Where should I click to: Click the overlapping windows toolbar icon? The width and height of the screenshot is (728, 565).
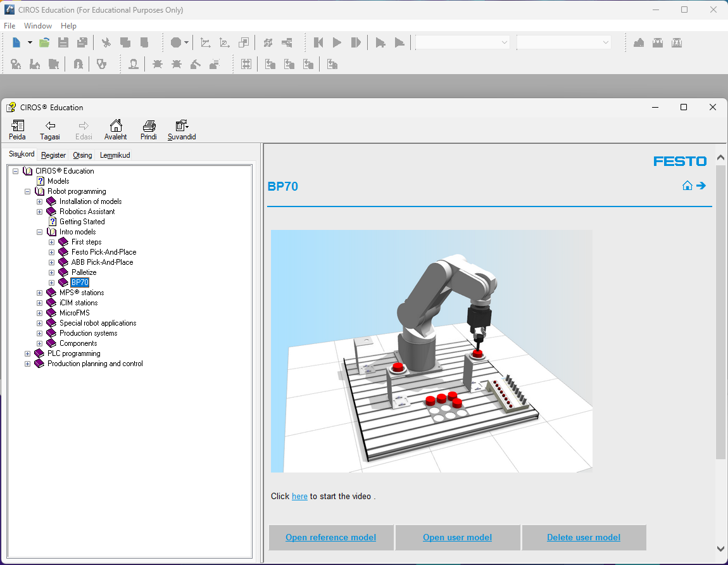point(244,42)
